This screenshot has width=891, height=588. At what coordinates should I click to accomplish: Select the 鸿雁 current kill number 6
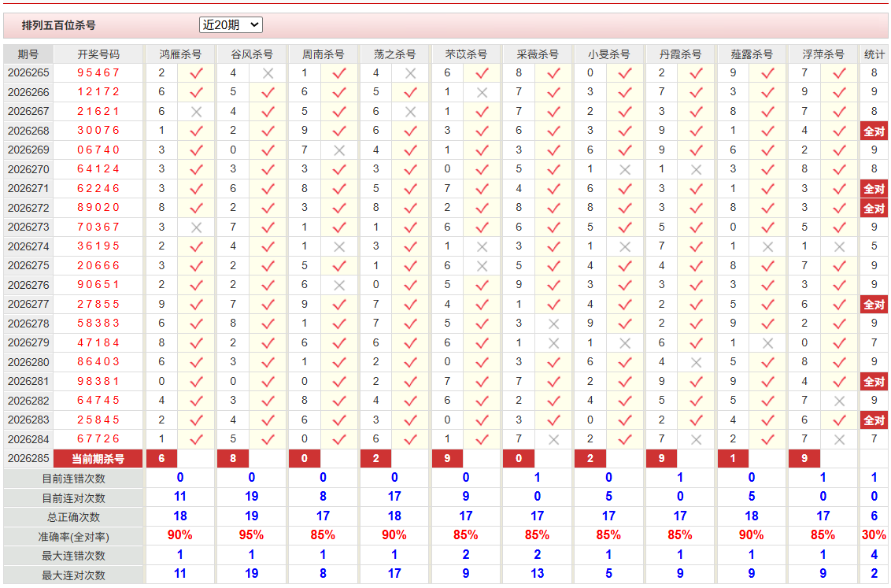pos(162,458)
